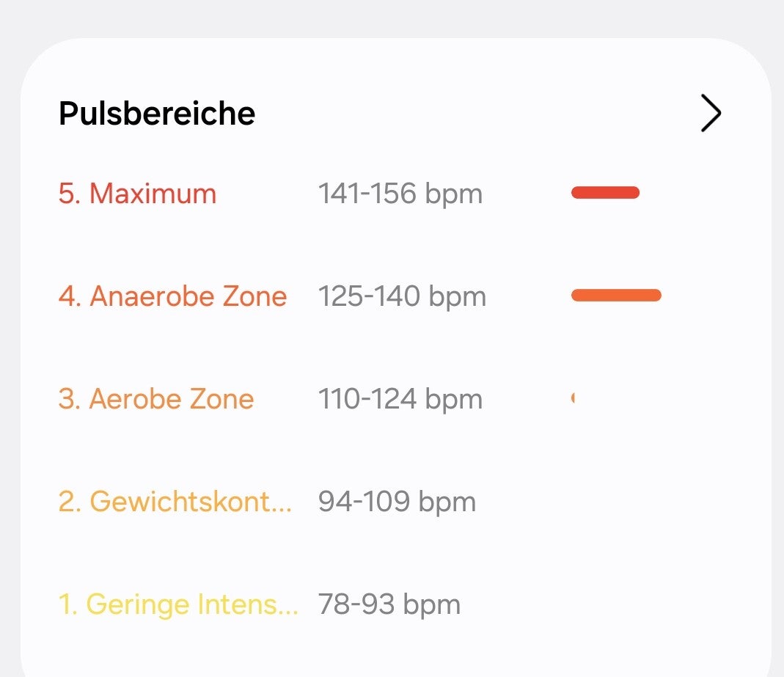The image size is (784, 677).
Task: Select the 4. Anaerobe Zone label
Action: tap(172, 296)
